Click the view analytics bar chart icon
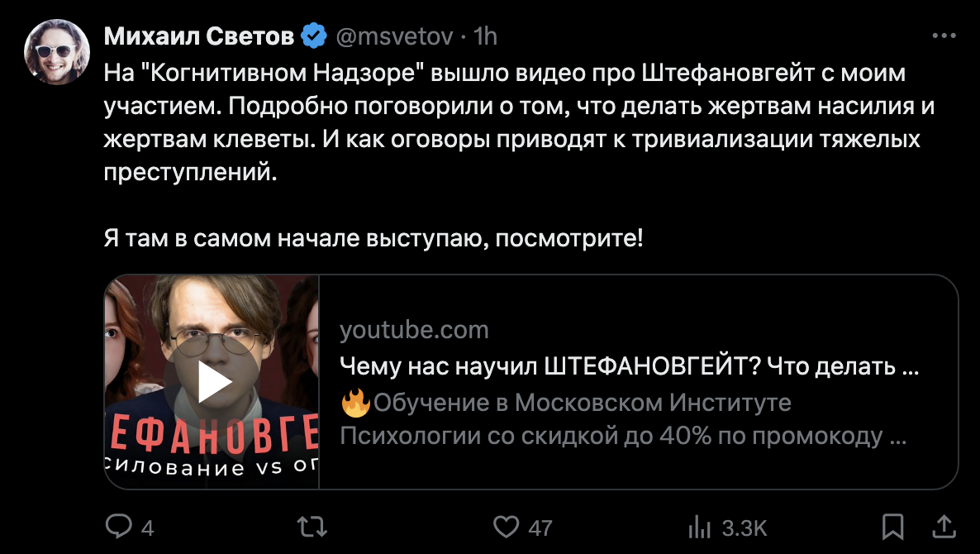 pos(700,527)
